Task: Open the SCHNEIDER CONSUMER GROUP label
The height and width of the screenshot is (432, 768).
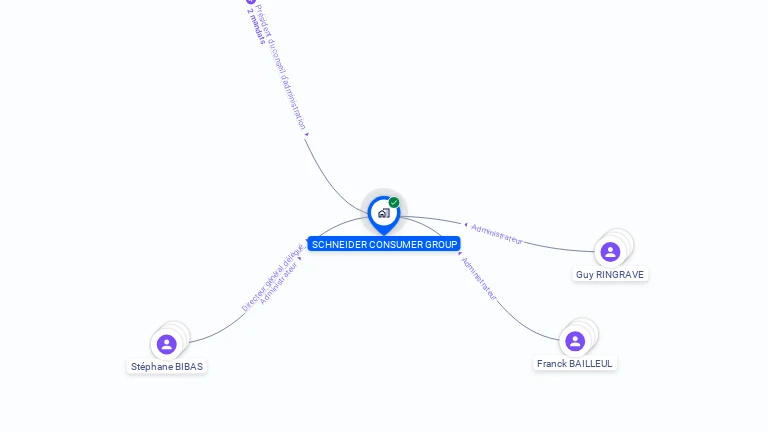Action: [384, 244]
